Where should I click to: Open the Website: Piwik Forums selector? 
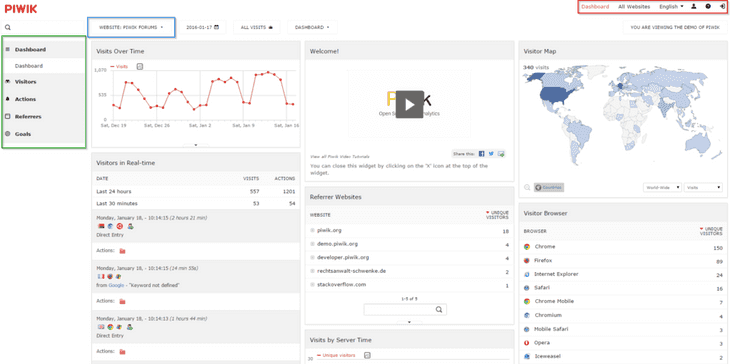pos(131,27)
